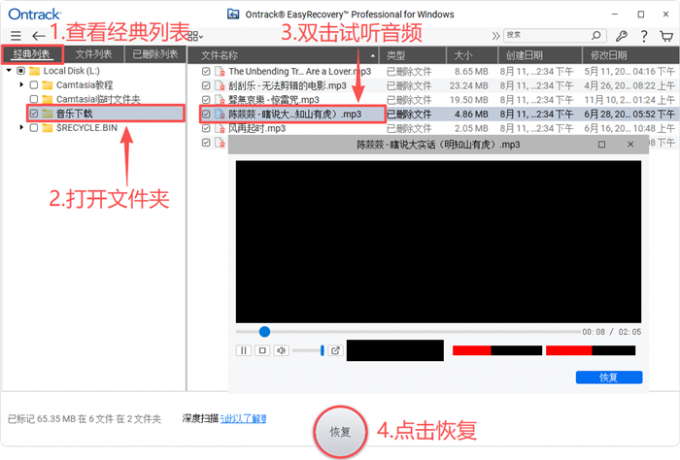Open the deep scan 'learn more' link

[x=243, y=419]
